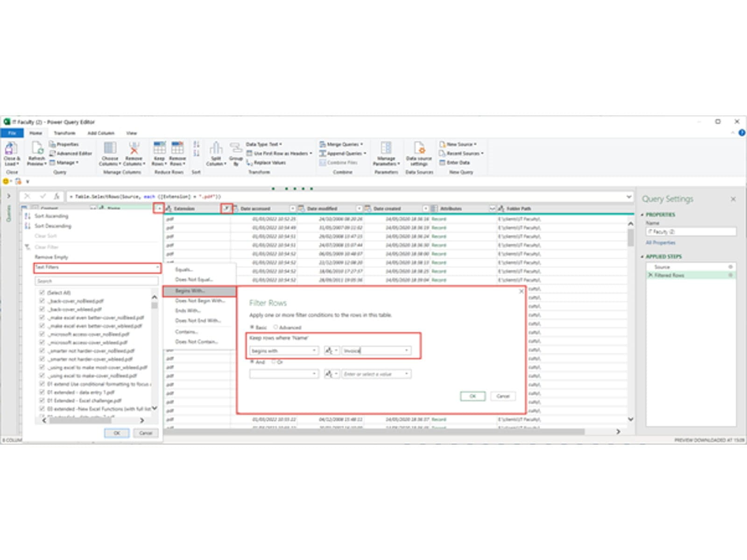Toggle the (Select All) checkbox
The width and height of the screenshot is (747, 560).
42,293
